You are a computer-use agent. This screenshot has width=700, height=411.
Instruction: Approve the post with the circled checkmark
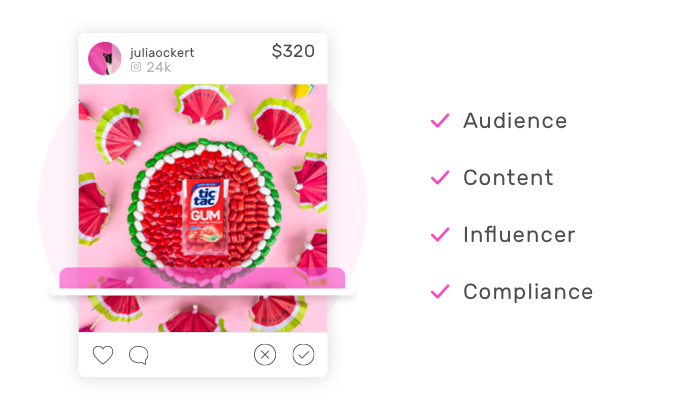[303, 355]
